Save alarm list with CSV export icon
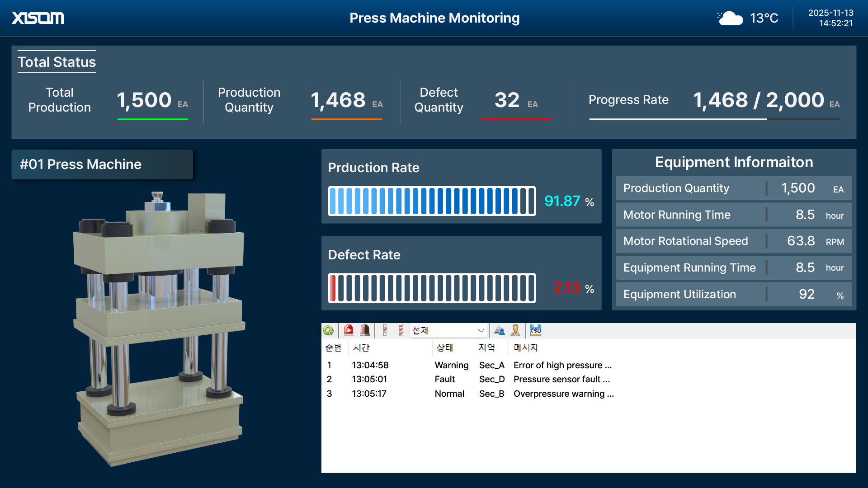The width and height of the screenshot is (868, 488). click(535, 330)
